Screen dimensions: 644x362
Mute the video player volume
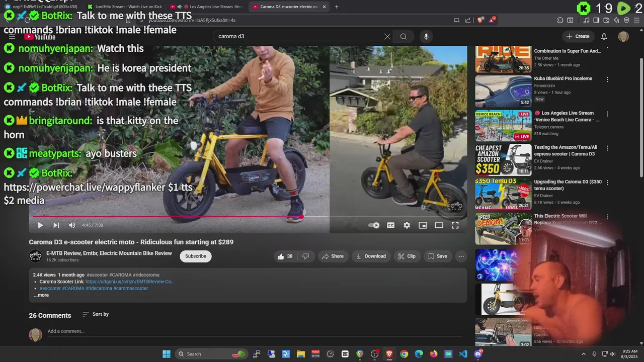pyautogui.click(x=72, y=225)
